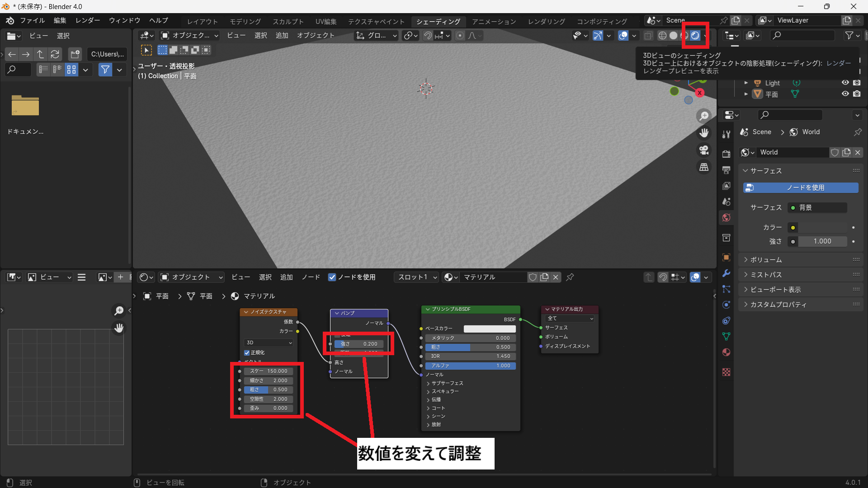868x488 pixels.
Task: Open the レンダー menu
Action: point(88,20)
